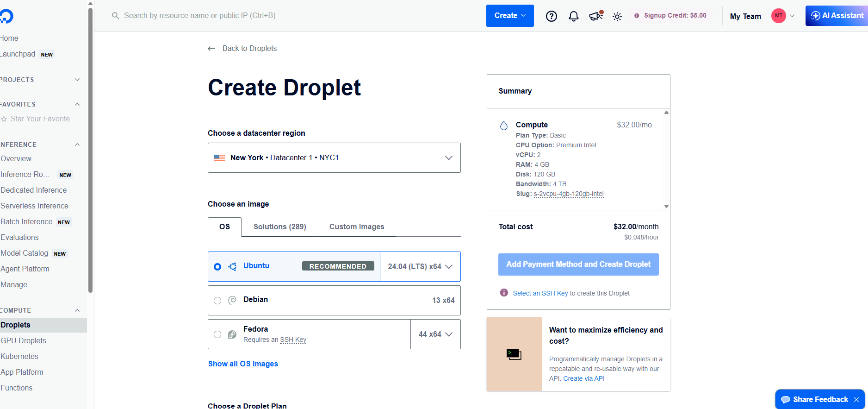Open Launchpad in the sidebar

[18, 54]
